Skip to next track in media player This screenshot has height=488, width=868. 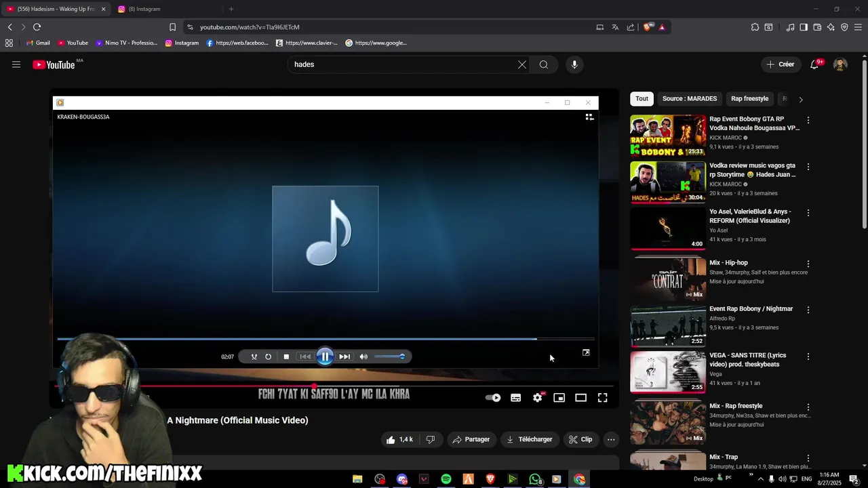[x=344, y=357]
